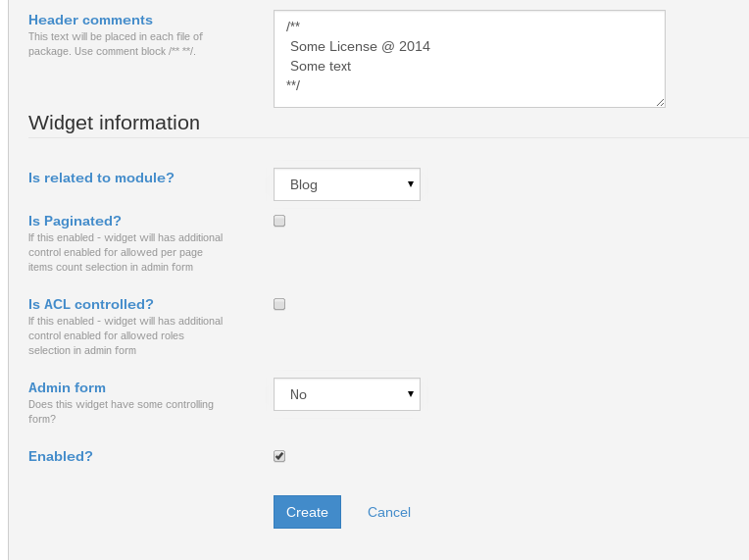
Task: Check the Is Paginated? checkbox
Action: pyautogui.click(x=279, y=221)
